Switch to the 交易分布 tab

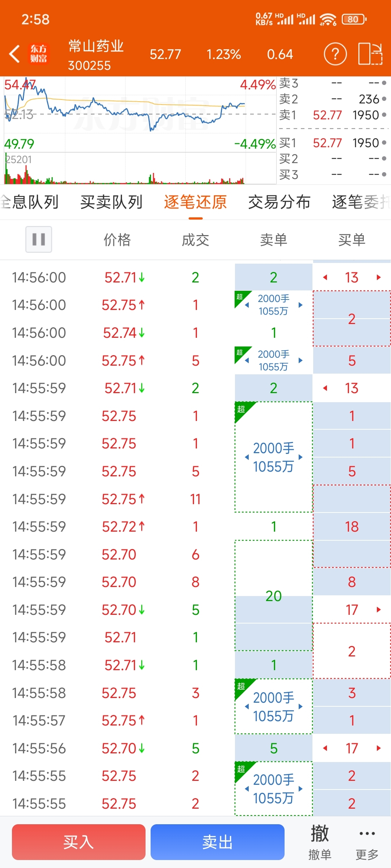[279, 202]
